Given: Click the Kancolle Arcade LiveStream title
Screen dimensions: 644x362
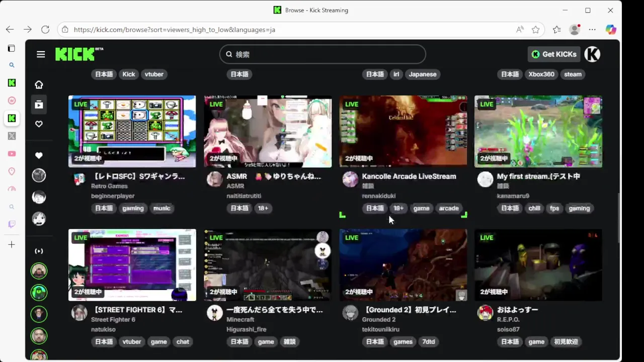Looking at the screenshot, I should pos(409,176).
